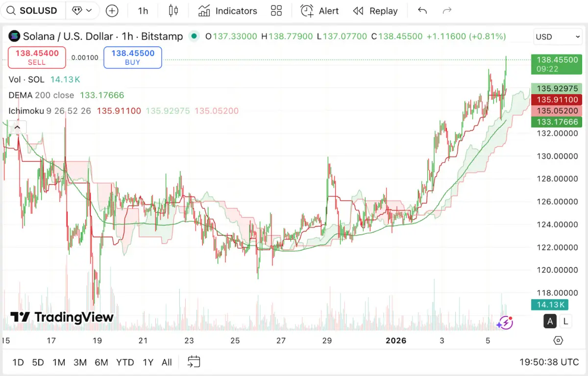Toggle auto-scale with the A button

pyautogui.click(x=550, y=321)
